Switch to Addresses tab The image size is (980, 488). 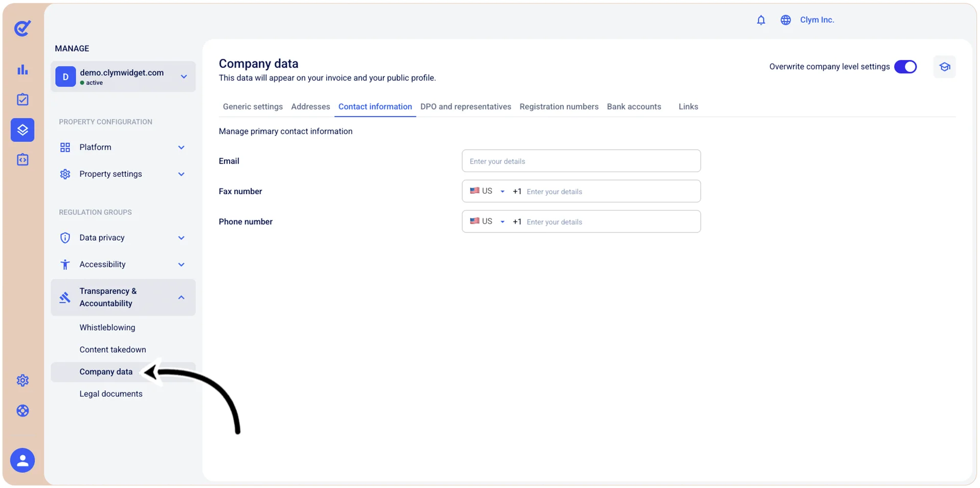(x=310, y=107)
